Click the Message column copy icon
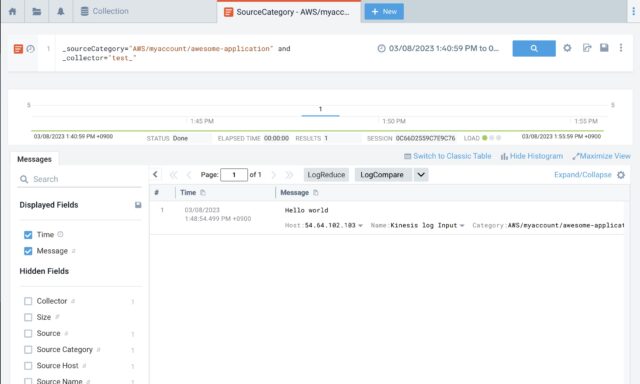640x384 pixels. [316, 193]
